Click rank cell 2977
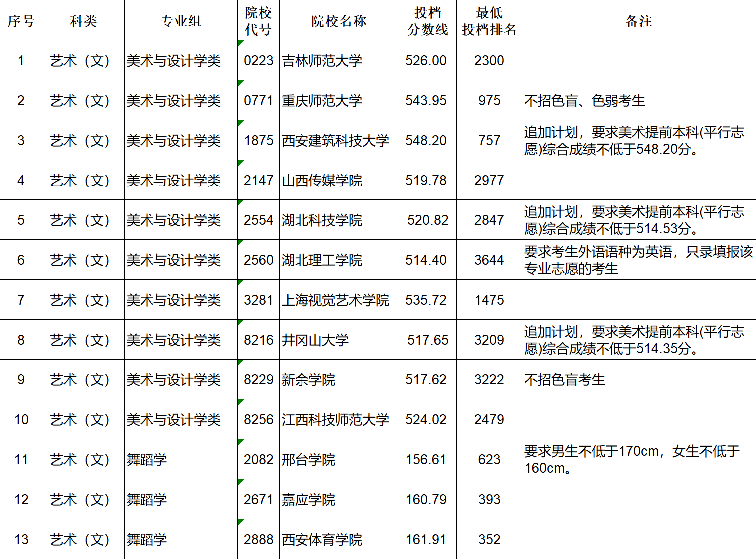 coord(489,180)
